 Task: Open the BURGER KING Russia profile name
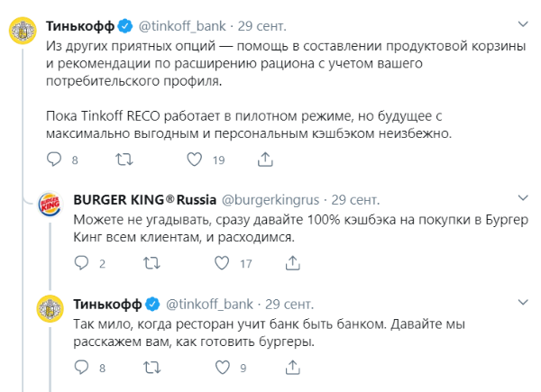[x=142, y=199]
